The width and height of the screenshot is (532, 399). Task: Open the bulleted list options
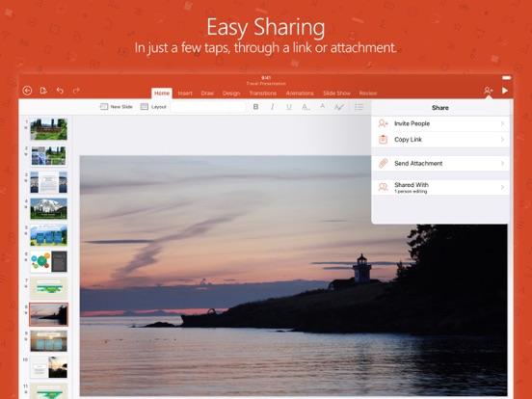(x=359, y=107)
